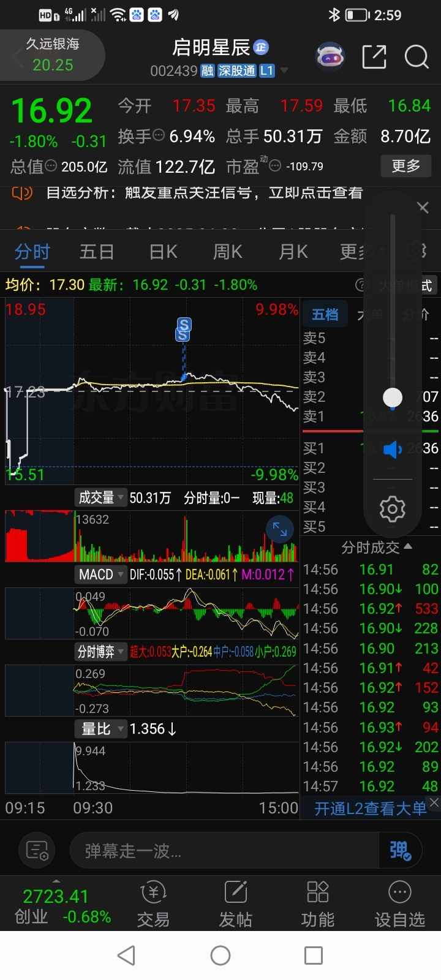The image size is (441, 980).
Task: Select the 14:56 16.92 533 trade row
Action: (371, 609)
